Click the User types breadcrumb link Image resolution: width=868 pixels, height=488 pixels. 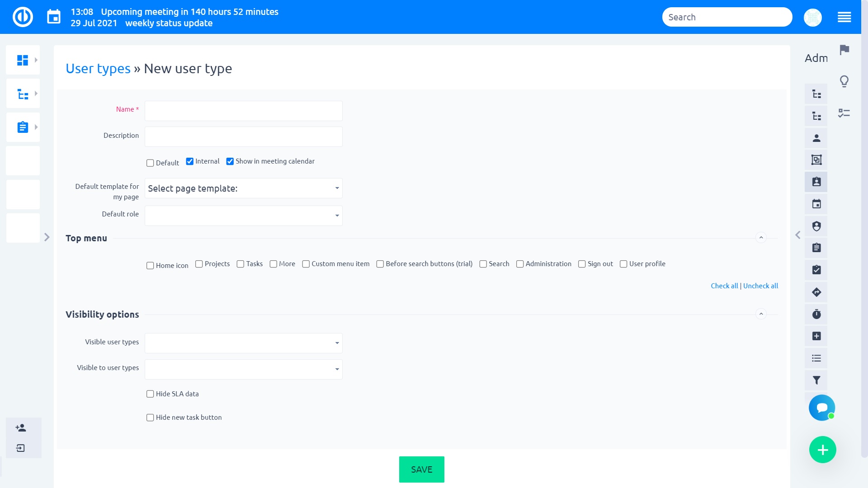tap(98, 69)
